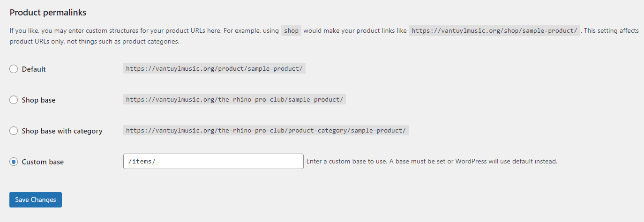Click the product-category sample URL example
Image resolution: width=644 pixels, height=222 pixels.
pyautogui.click(x=266, y=130)
